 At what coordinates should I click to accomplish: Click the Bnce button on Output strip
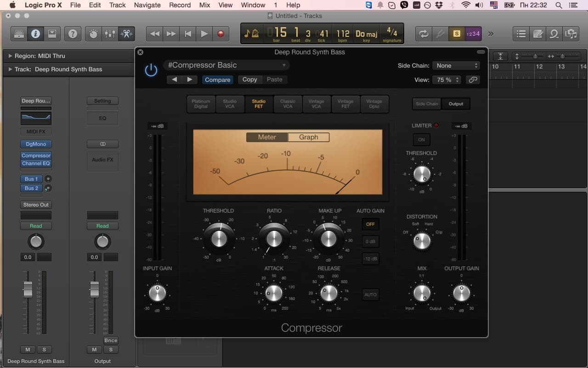(111, 340)
